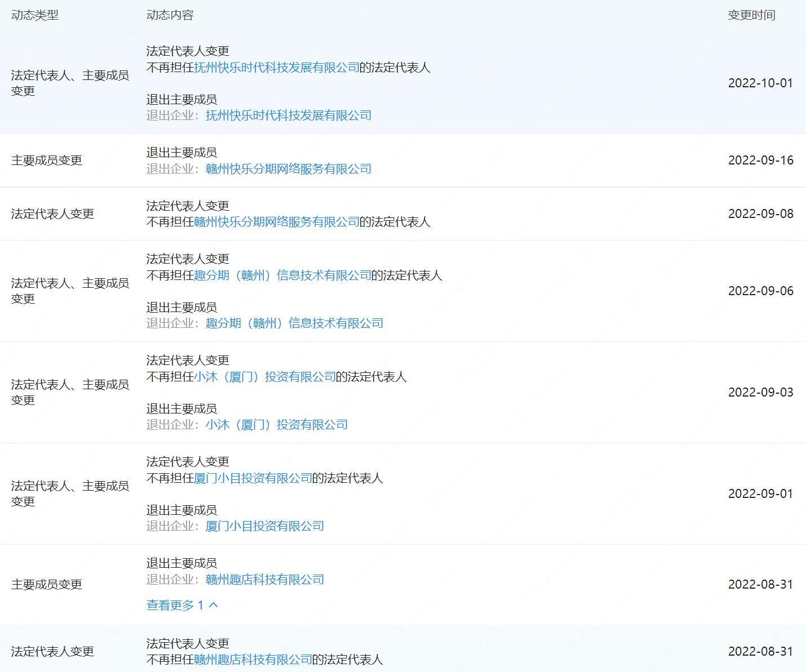The width and height of the screenshot is (806, 672).
Task: Click 退出主要成员 heading in 2022-09-16 row
Action: pos(181,153)
